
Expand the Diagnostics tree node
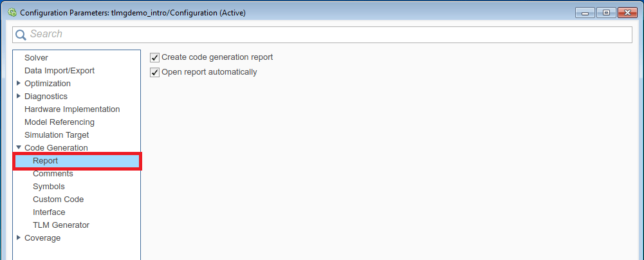point(19,96)
